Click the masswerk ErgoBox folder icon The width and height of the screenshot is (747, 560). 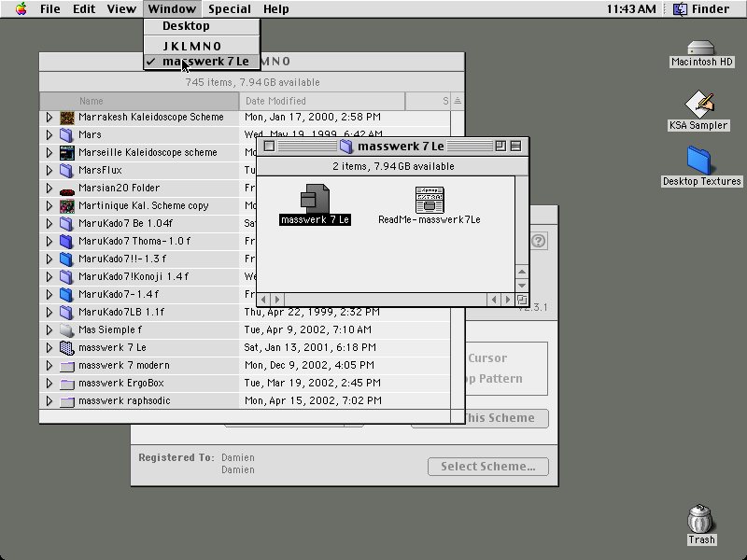click(x=67, y=384)
